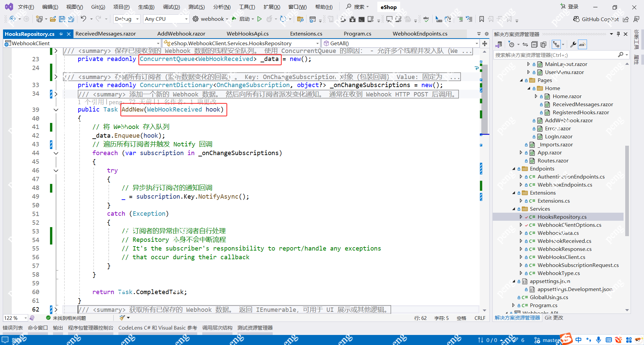
Task: Close the HooksRepository.cs tab
Action: [69, 34]
